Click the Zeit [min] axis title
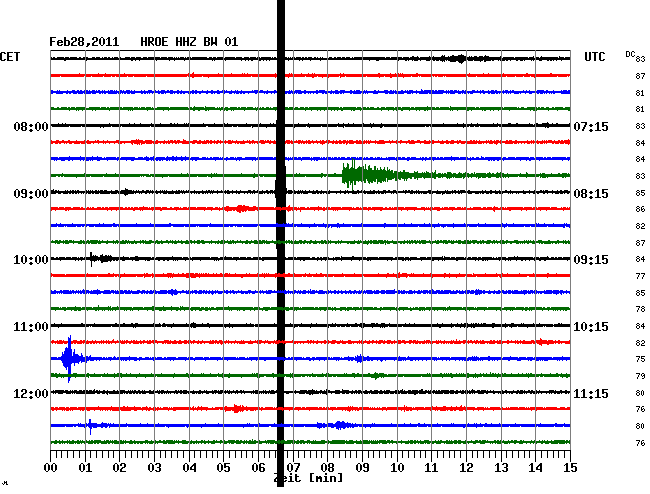The image size is (650, 494). 309,478
